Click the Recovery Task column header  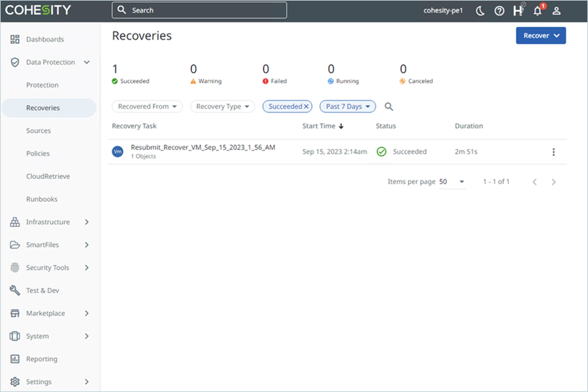point(134,126)
